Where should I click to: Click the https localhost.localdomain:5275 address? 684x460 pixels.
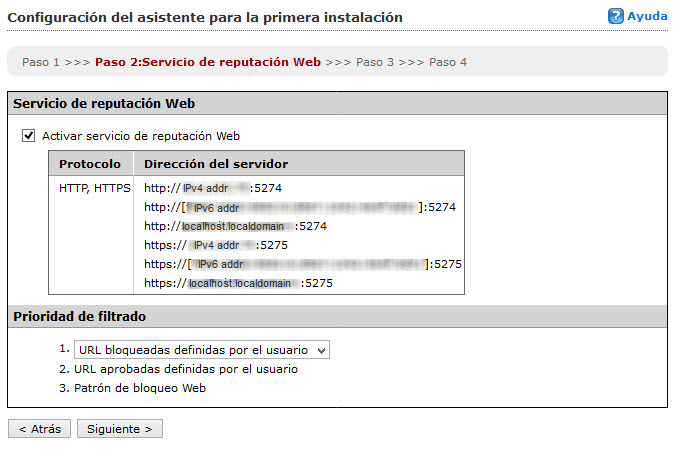click(239, 283)
